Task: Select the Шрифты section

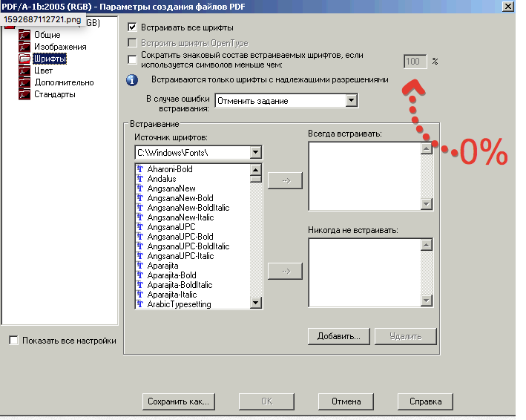Action: click(50, 59)
